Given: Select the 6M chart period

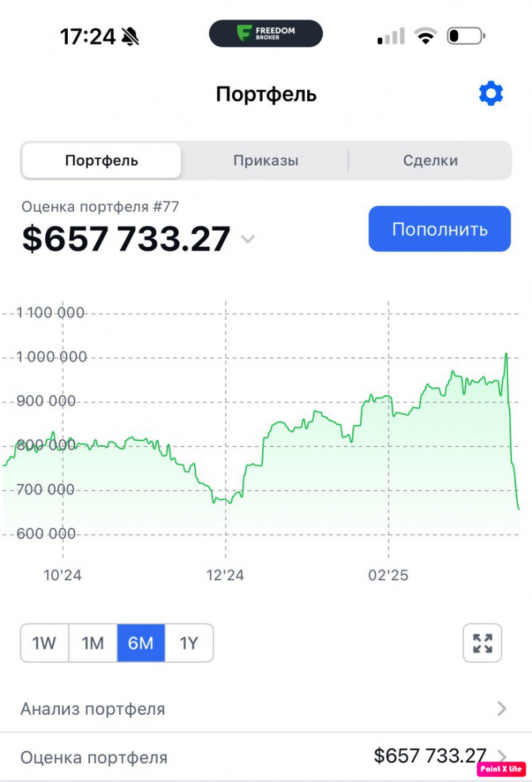Looking at the screenshot, I should (141, 643).
